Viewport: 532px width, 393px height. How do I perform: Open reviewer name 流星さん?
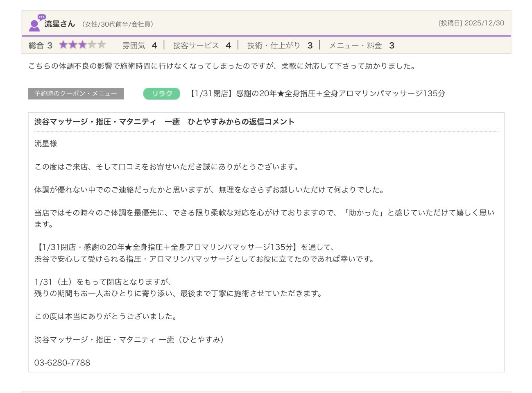(59, 24)
